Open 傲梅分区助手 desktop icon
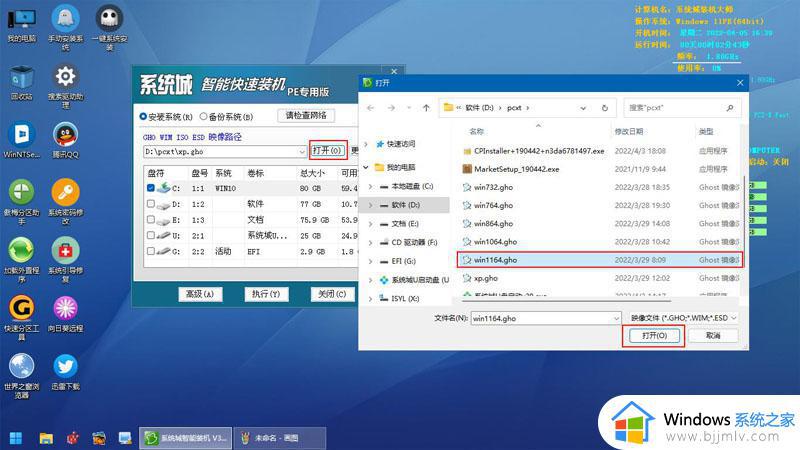Screen dimensions: 800x450 [21, 202]
